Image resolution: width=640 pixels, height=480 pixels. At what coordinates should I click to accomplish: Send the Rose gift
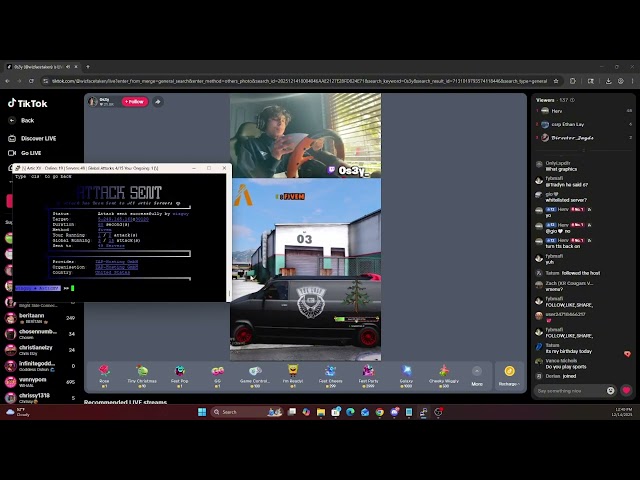pos(104,376)
